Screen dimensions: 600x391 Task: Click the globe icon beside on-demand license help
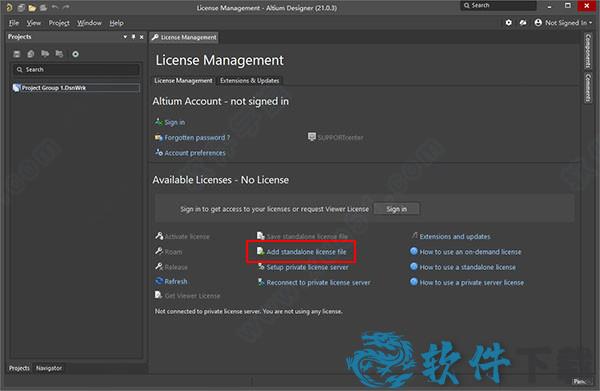coord(414,251)
